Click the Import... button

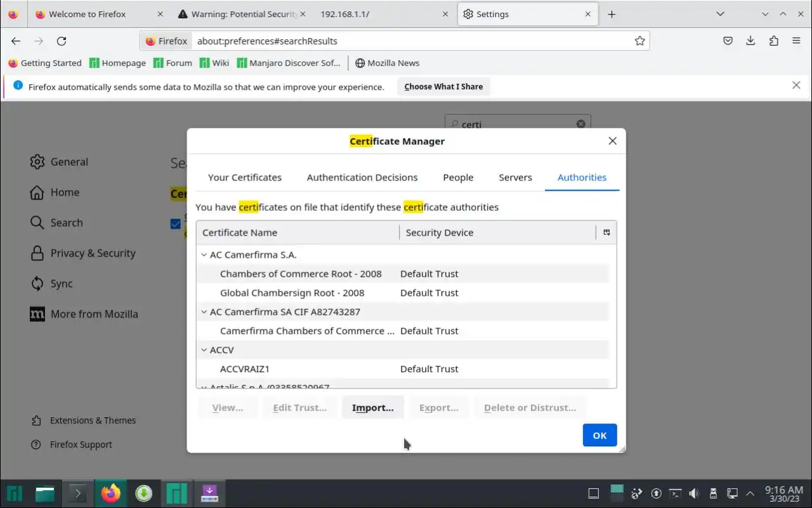pyautogui.click(x=373, y=408)
